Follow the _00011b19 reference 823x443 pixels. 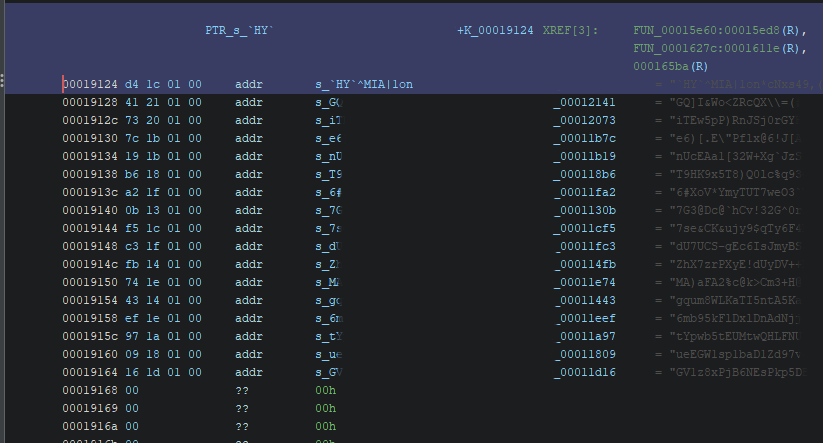click(x=584, y=156)
